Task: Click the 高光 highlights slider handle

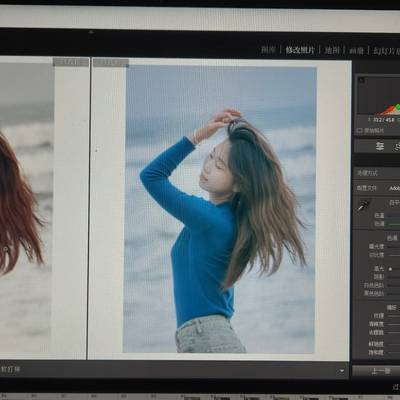Action: (390, 269)
